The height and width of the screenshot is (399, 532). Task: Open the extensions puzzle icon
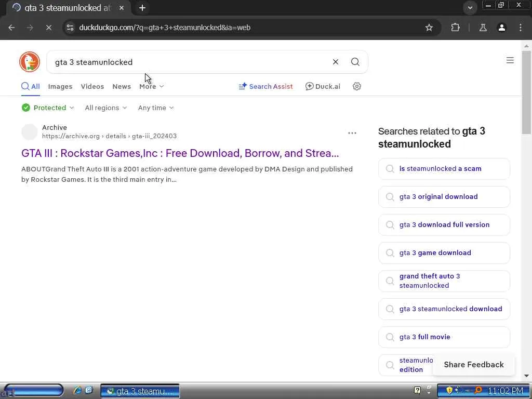(x=455, y=28)
